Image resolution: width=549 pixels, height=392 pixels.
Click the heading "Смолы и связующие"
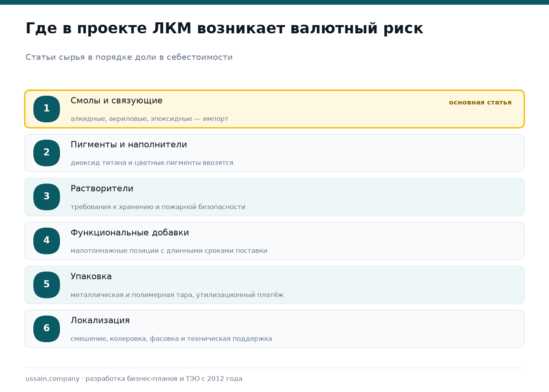[x=116, y=101]
